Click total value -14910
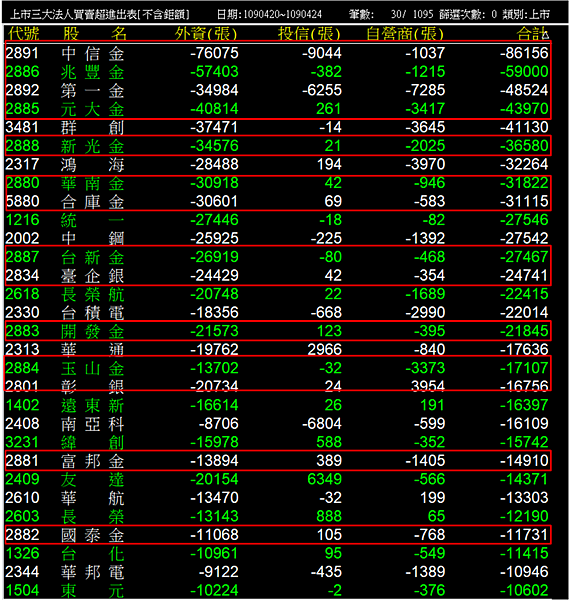569x600 pixels. pyautogui.click(x=524, y=460)
